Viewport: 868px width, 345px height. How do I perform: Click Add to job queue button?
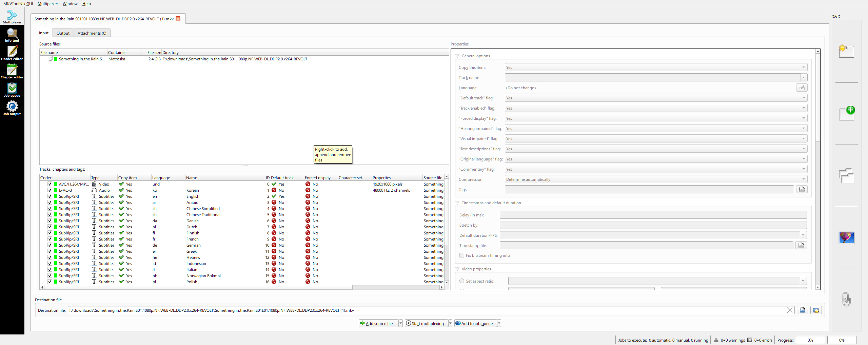click(x=475, y=323)
